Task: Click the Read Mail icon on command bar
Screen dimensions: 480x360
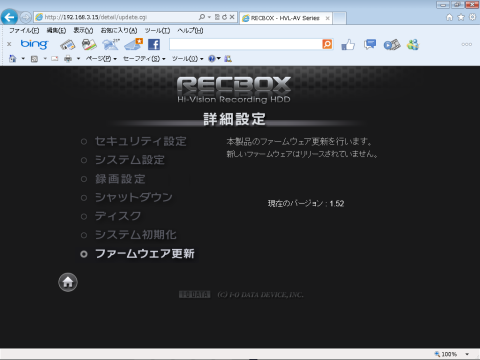Action: pos(55,59)
